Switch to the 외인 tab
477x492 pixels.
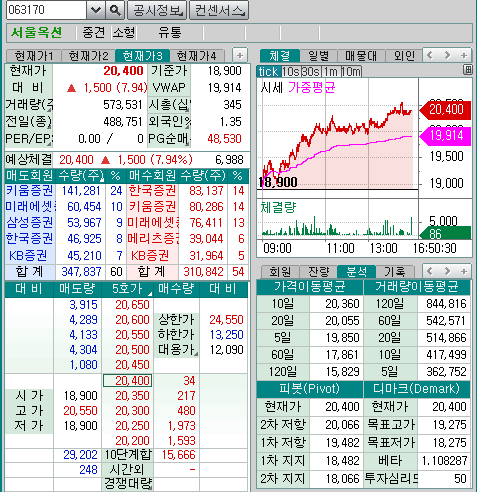pos(404,56)
